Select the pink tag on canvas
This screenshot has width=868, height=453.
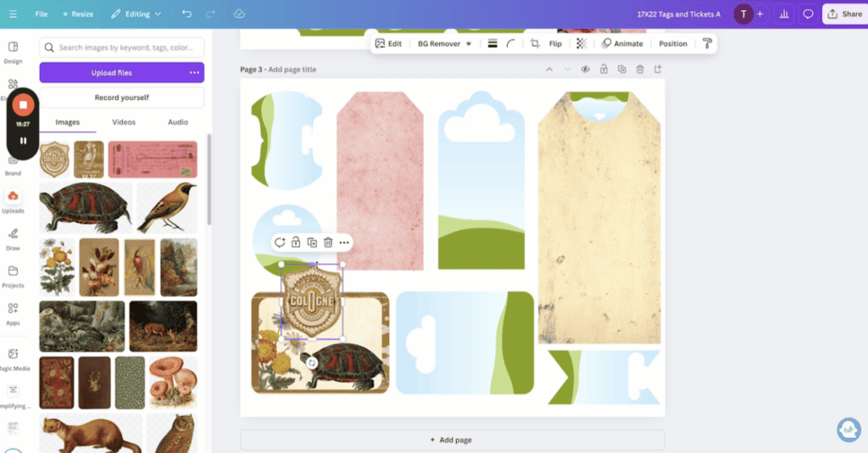380,181
